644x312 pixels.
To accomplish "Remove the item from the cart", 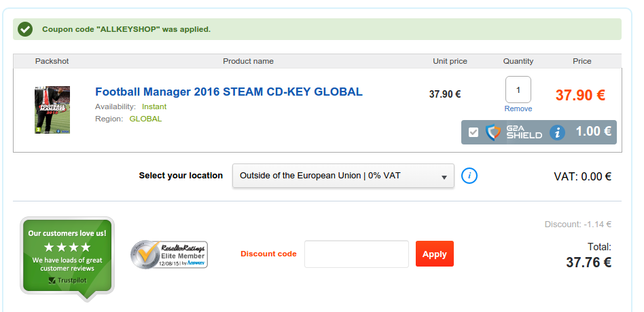I will 518,109.
